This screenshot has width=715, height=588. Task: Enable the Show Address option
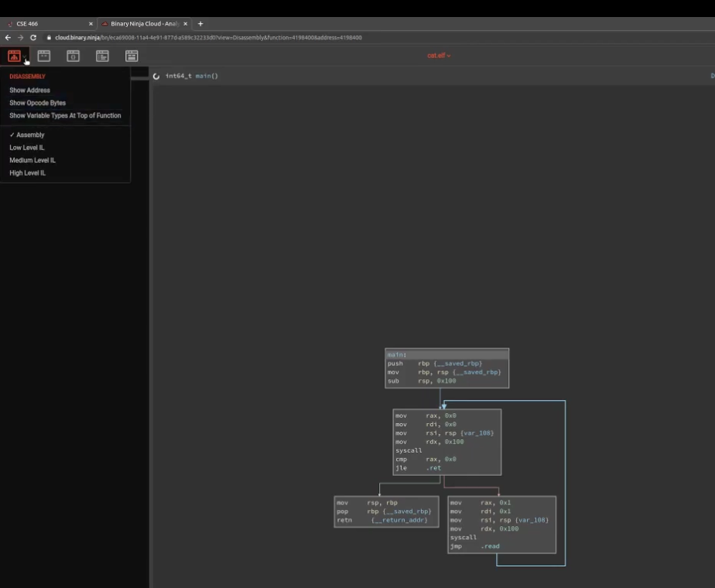(29, 91)
